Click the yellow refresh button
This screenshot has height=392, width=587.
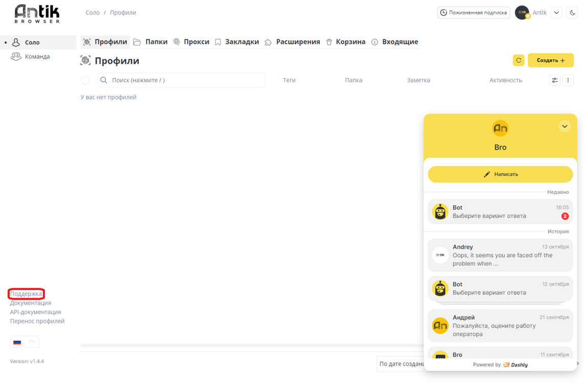(x=519, y=60)
